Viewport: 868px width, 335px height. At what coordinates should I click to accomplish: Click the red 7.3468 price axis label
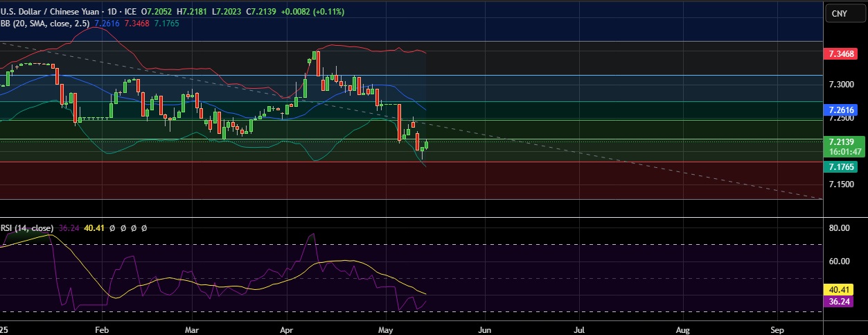click(x=842, y=53)
